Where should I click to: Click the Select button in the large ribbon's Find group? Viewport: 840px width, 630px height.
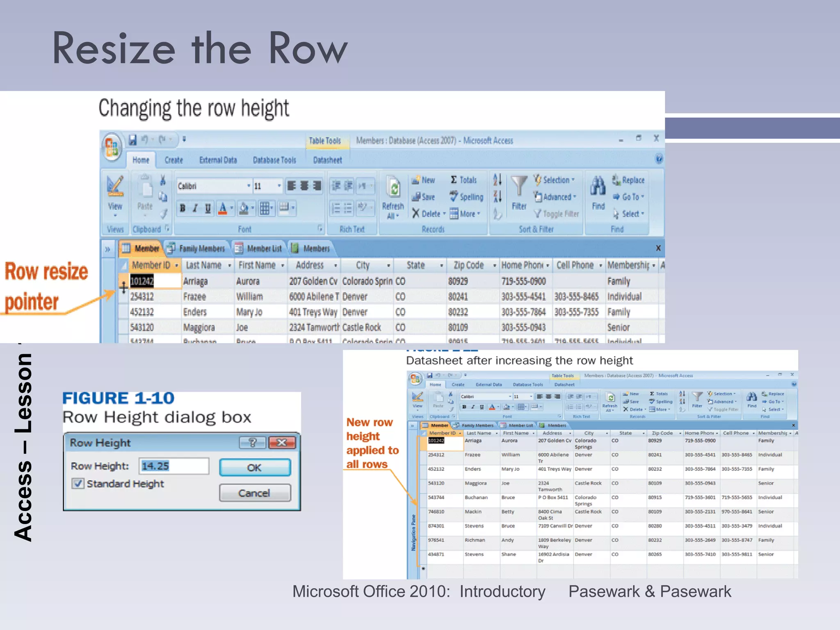[x=628, y=214]
